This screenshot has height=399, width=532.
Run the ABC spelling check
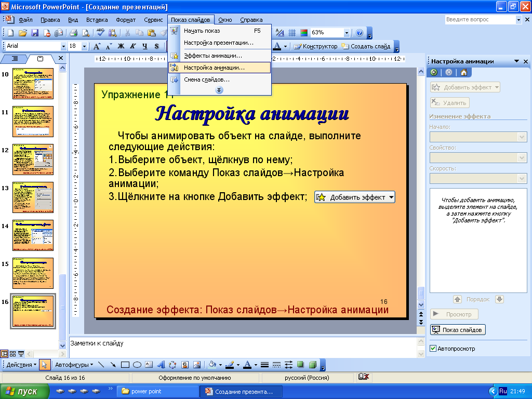[x=100, y=33]
